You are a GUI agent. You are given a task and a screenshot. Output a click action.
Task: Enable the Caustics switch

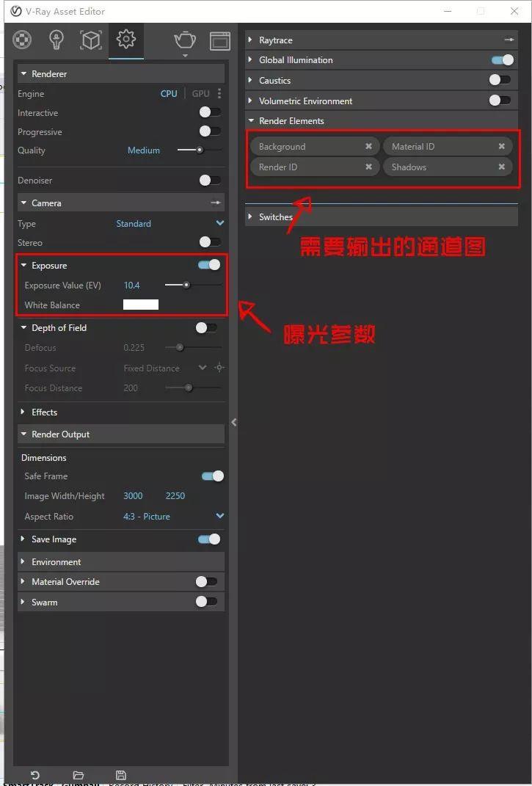[500, 80]
